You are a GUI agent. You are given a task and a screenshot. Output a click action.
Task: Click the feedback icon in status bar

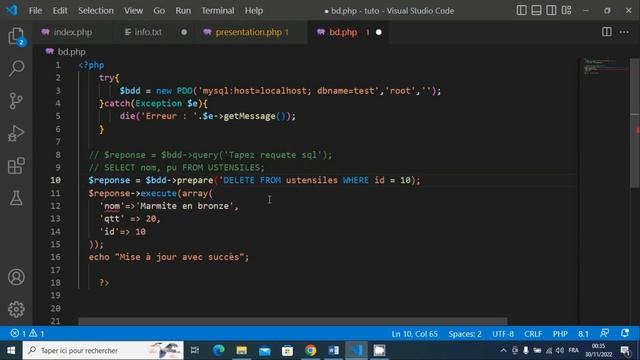tap(604, 333)
